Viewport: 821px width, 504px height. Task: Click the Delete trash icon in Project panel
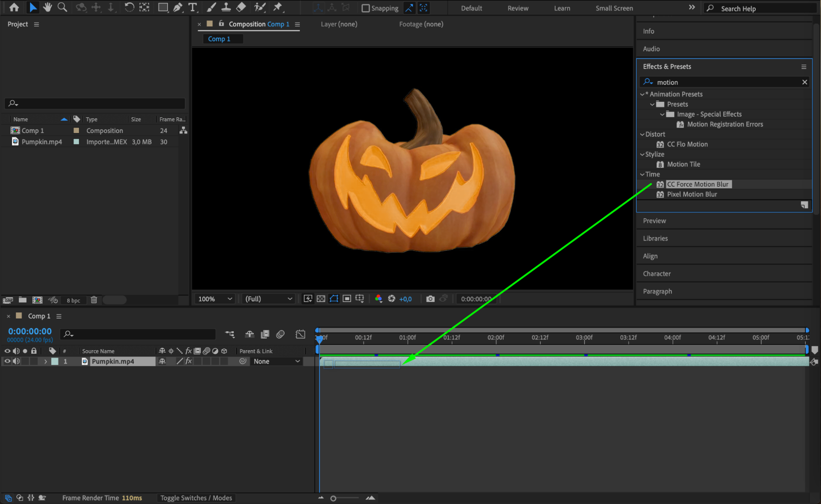tap(94, 300)
